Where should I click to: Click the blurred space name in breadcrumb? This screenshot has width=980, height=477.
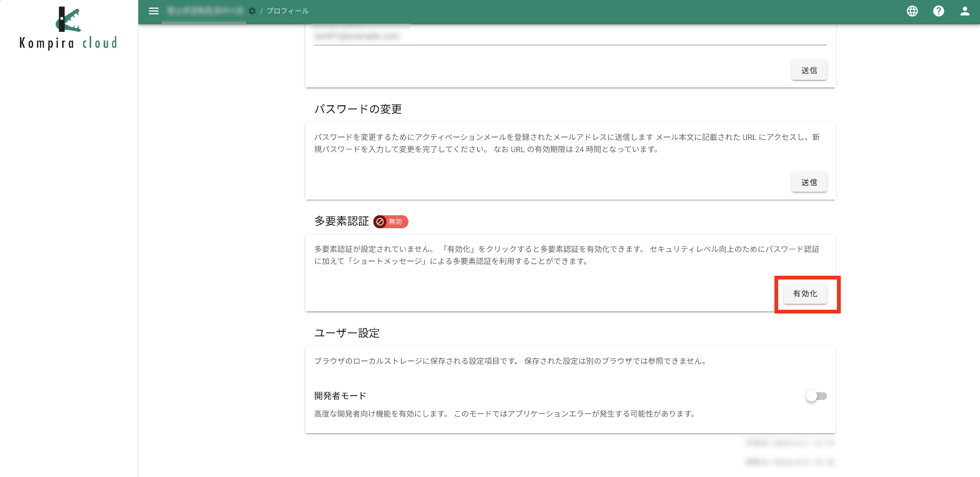(x=205, y=11)
